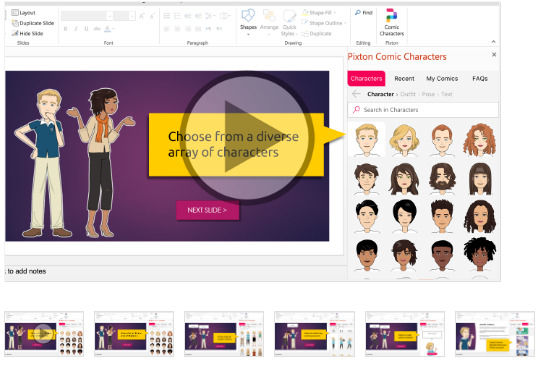The height and width of the screenshot is (365, 540).
Task: Toggle Hide Slide option
Action: [28, 33]
